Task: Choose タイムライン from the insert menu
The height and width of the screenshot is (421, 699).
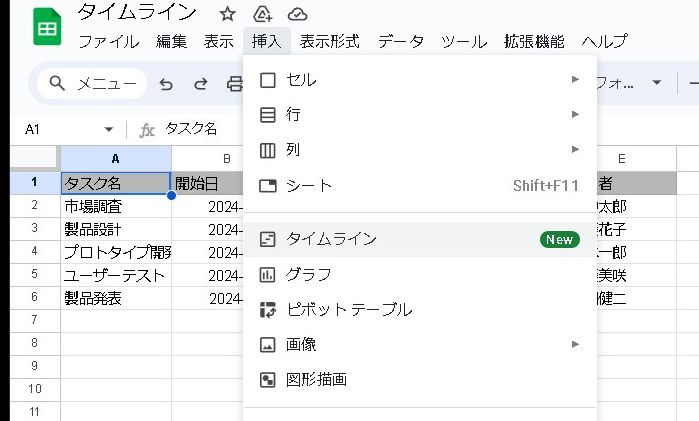Action: (420, 239)
